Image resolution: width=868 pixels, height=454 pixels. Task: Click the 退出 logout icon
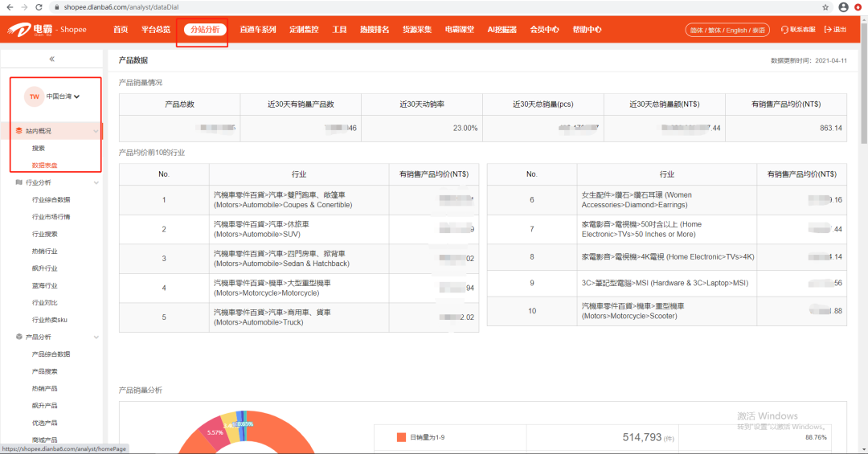828,30
